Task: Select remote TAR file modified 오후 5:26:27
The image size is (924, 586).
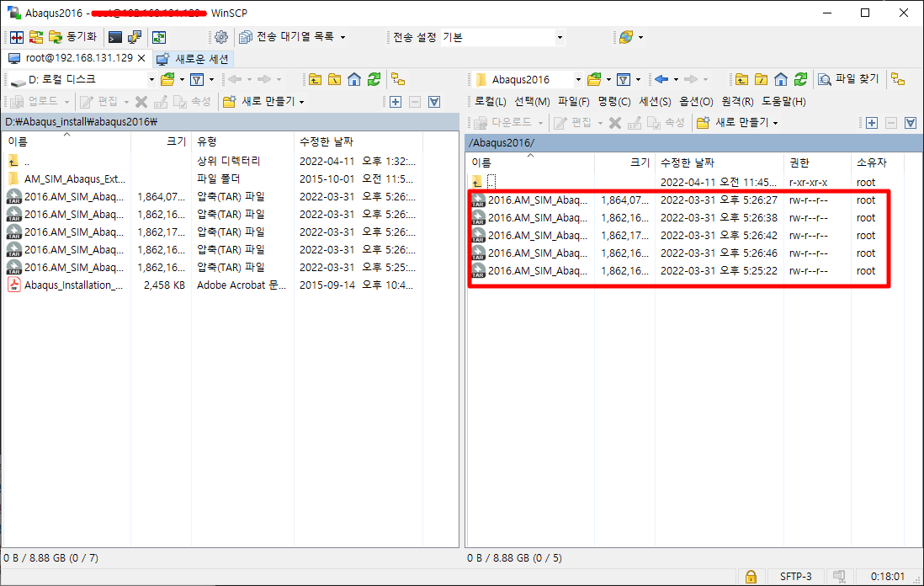Action: pos(538,200)
